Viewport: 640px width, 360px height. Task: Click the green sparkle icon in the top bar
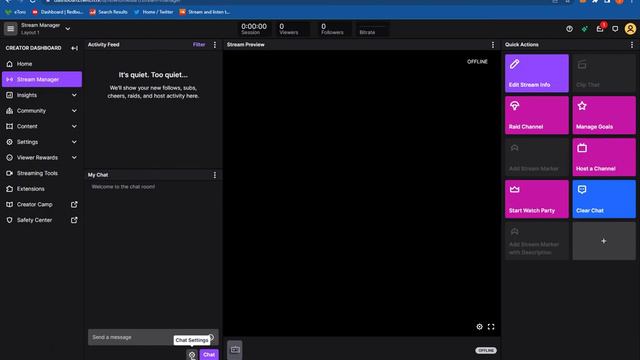(584, 29)
